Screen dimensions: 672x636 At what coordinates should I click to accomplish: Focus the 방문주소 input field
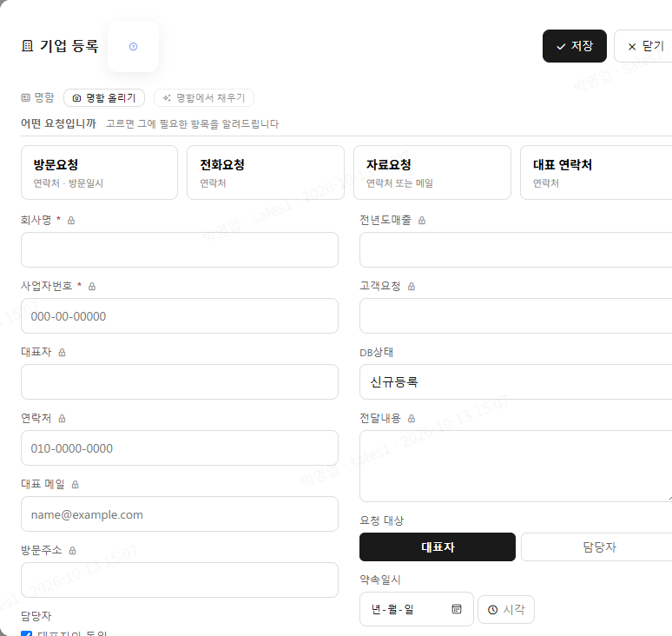pos(180,580)
